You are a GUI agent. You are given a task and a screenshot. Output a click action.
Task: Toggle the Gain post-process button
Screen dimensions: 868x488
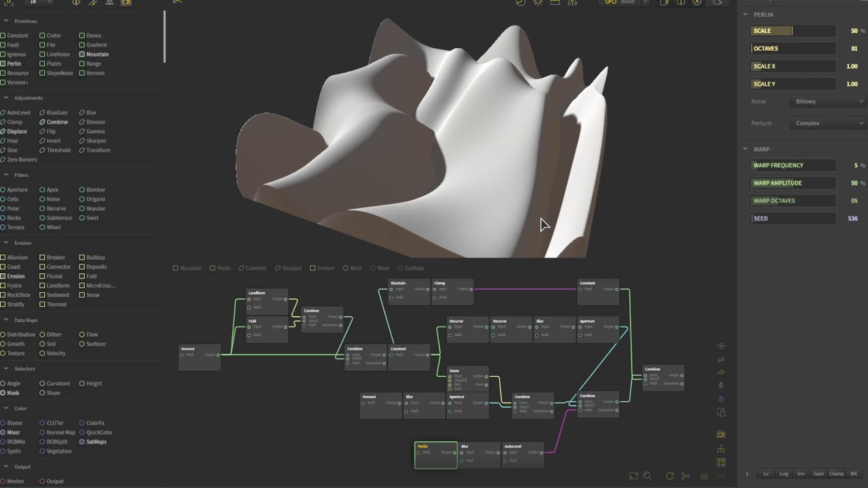click(x=818, y=474)
